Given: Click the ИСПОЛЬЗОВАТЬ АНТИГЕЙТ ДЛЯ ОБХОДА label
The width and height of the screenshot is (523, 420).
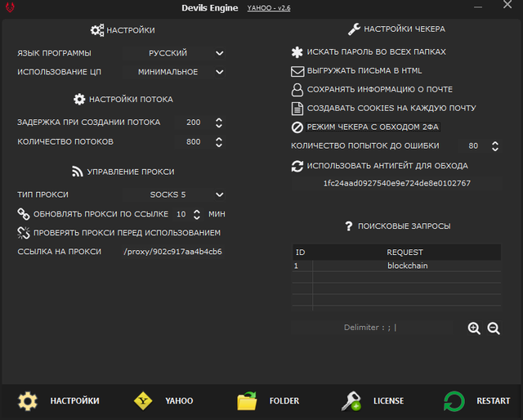Looking at the screenshot, I should coord(387,166).
